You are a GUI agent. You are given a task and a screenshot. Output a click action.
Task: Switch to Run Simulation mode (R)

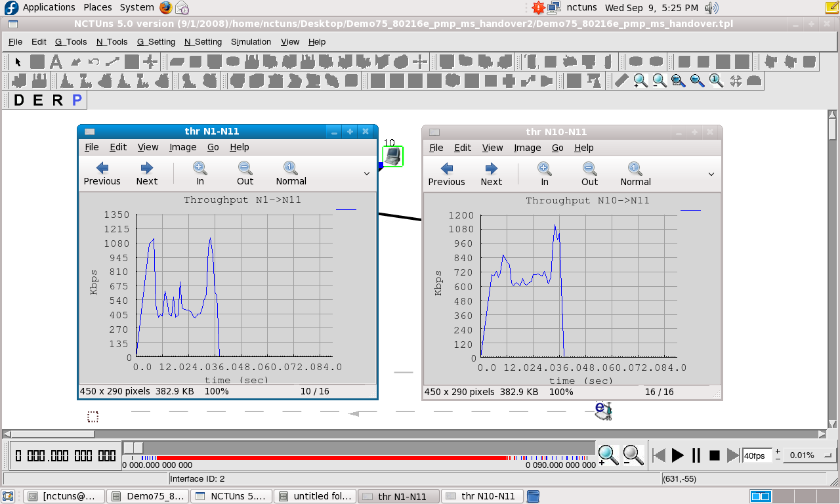click(x=58, y=100)
